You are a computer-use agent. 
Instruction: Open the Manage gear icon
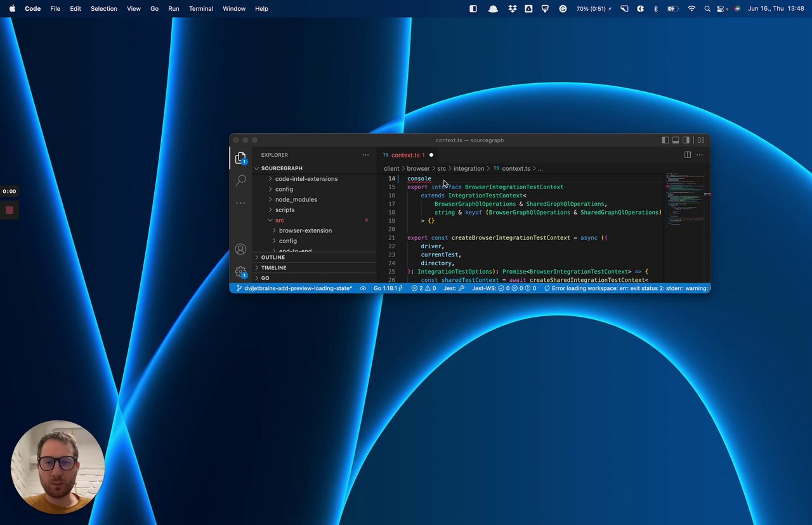pos(240,272)
